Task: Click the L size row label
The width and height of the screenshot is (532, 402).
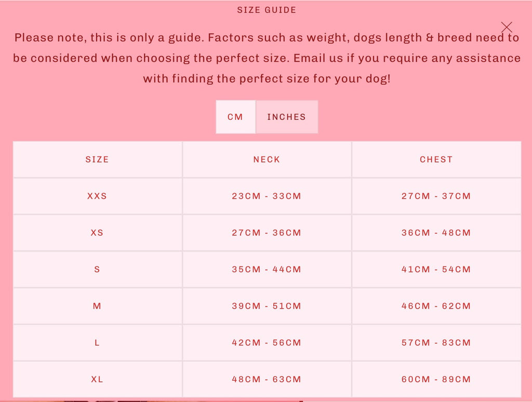Action: (x=97, y=343)
